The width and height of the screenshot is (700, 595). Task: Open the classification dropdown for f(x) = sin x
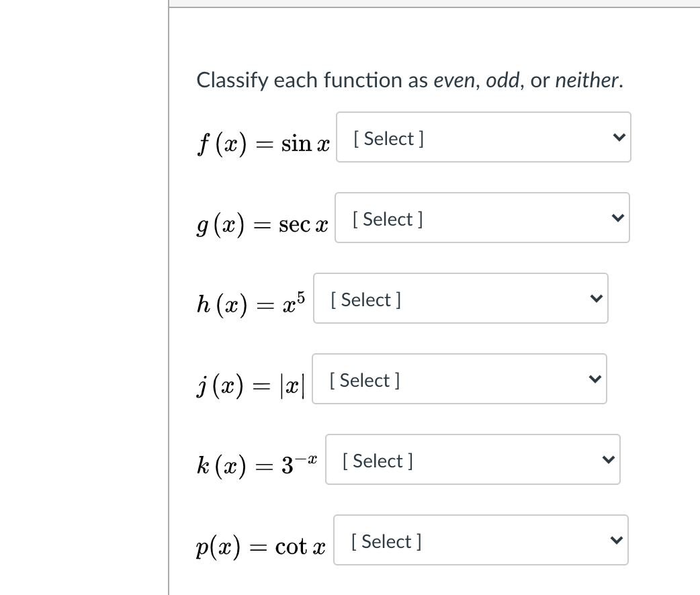pyautogui.click(x=484, y=137)
